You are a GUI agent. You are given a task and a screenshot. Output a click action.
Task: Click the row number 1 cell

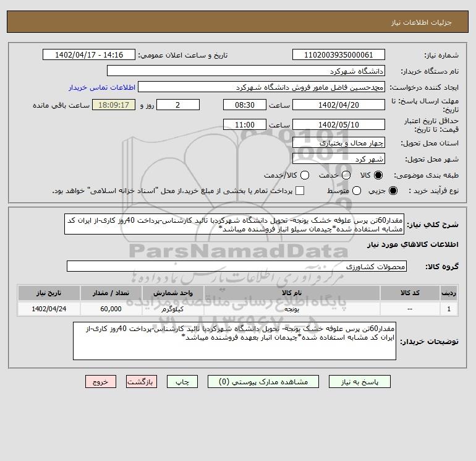click(449, 309)
